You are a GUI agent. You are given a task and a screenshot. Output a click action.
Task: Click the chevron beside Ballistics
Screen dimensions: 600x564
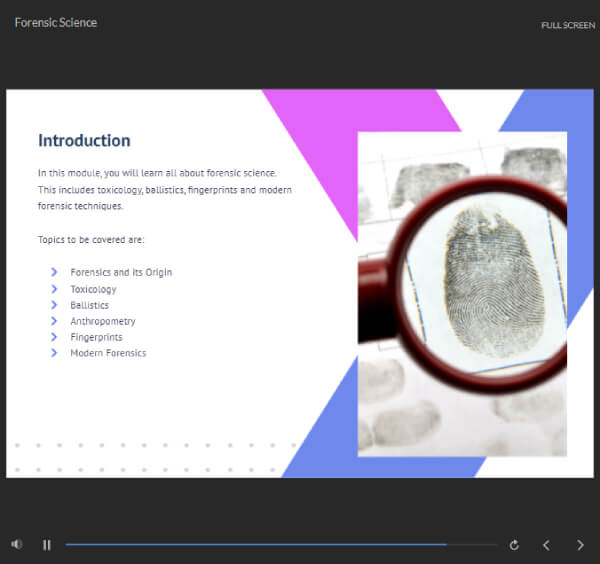tap(54, 305)
